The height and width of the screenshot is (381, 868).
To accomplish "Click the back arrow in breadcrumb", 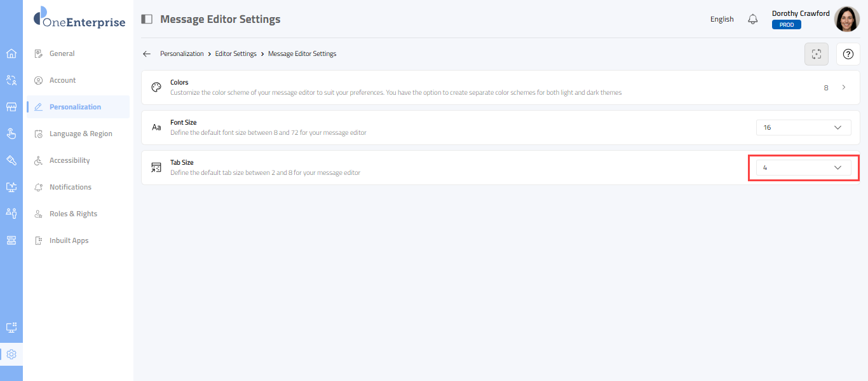I will pyautogui.click(x=147, y=54).
